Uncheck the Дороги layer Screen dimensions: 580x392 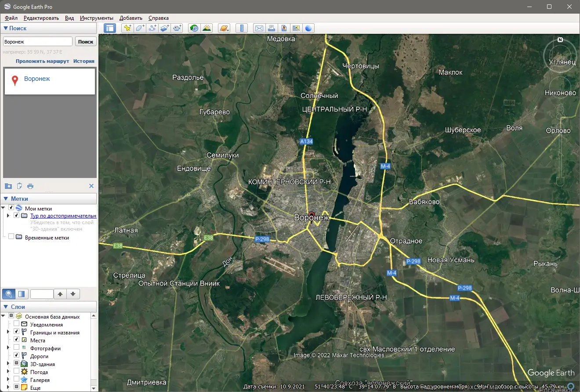coord(17,356)
